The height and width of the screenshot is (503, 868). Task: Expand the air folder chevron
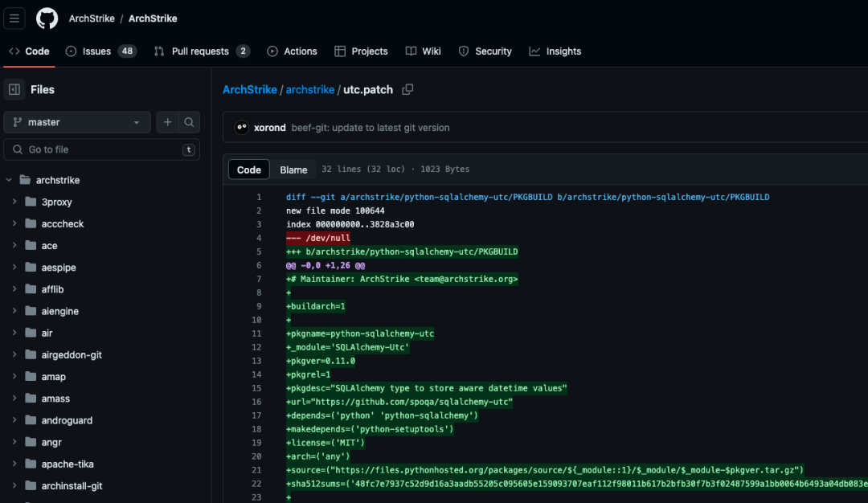coord(14,333)
